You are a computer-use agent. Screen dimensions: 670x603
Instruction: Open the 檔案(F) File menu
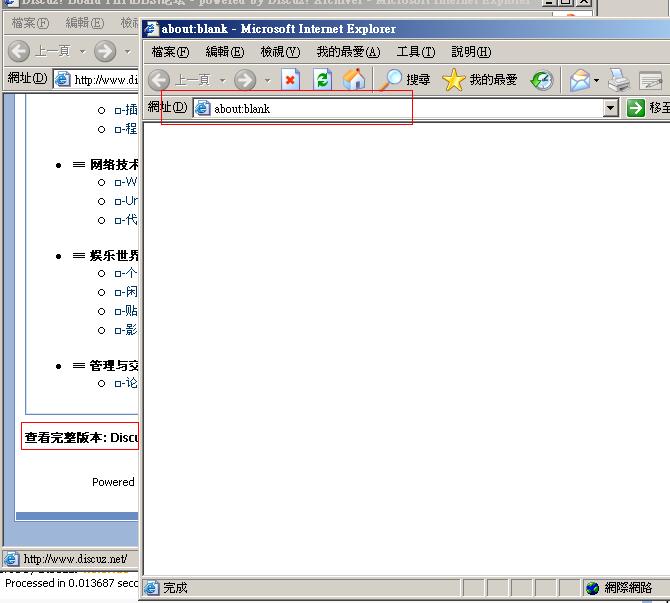[x=170, y=52]
